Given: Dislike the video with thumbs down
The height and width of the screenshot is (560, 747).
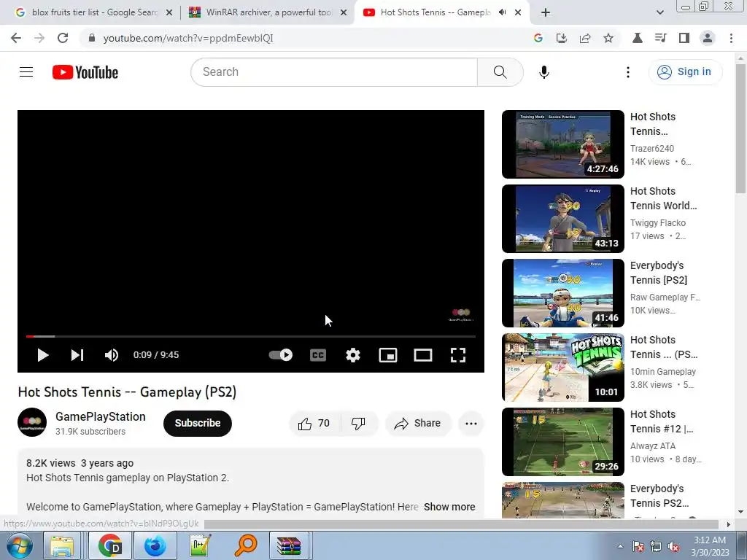Looking at the screenshot, I should pos(358,424).
